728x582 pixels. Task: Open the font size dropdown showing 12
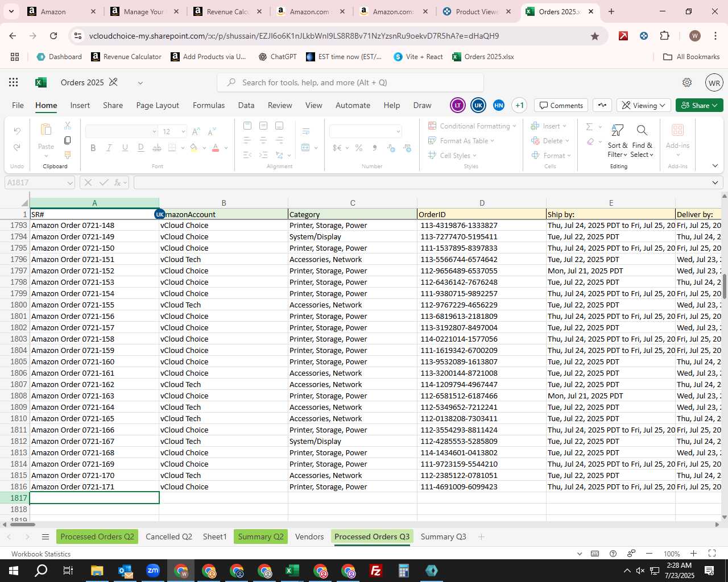pyautogui.click(x=183, y=131)
